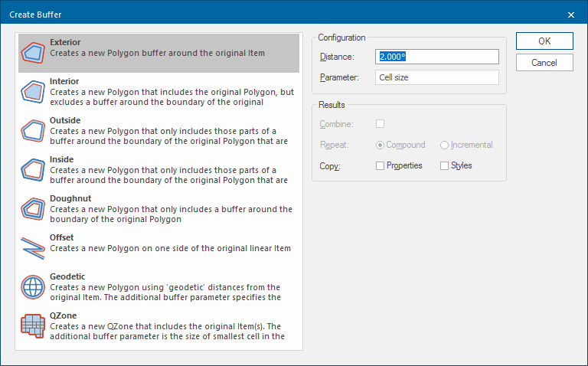Select the Exterior buffer icon

[33, 52]
